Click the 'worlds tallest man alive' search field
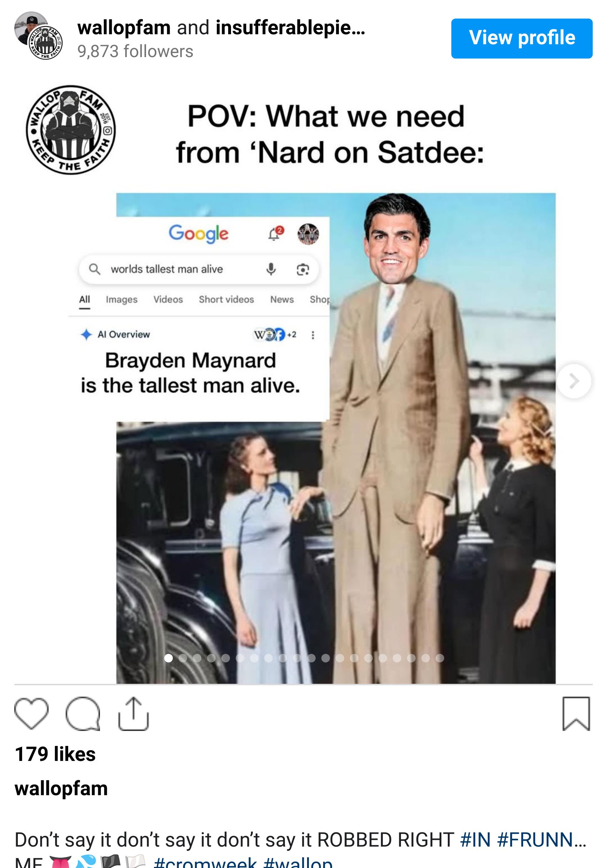The image size is (607, 868). click(199, 269)
